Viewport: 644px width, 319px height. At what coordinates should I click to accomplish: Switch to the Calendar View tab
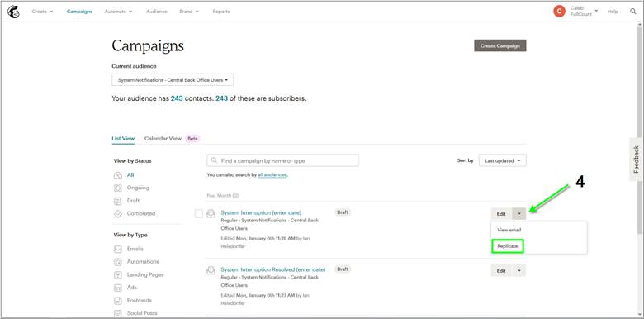pos(163,139)
